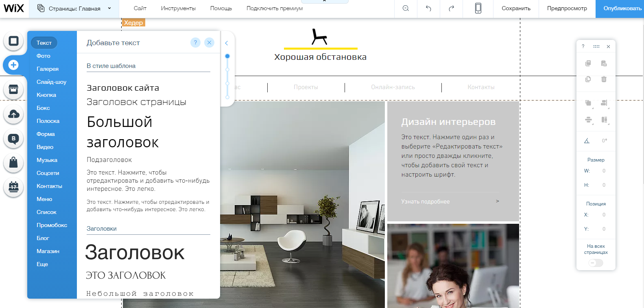This screenshot has width=644, height=308.
Task: Click the toolbar help question mark
Action: click(x=583, y=46)
